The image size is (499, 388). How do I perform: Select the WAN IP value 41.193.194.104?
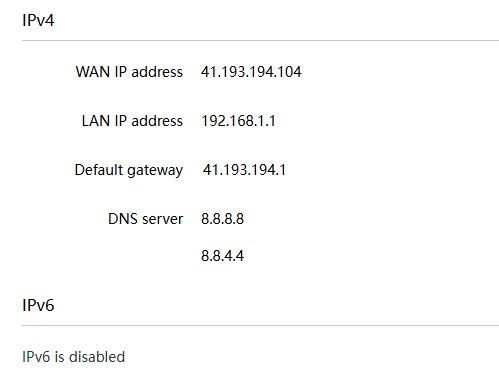tap(251, 72)
